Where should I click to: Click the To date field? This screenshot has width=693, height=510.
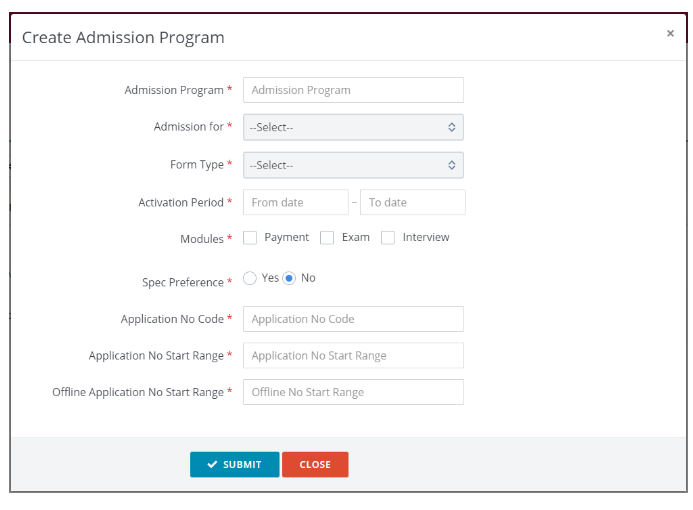coord(412,202)
